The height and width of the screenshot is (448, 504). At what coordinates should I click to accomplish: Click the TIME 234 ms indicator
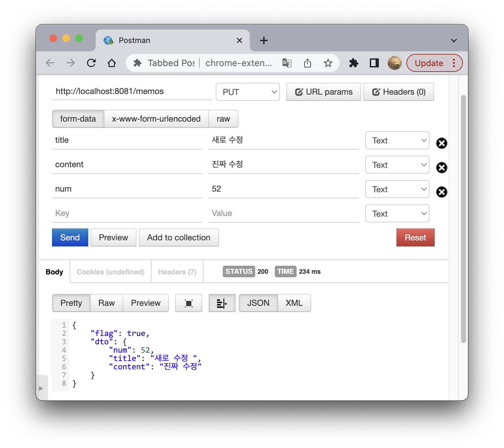point(298,271)
